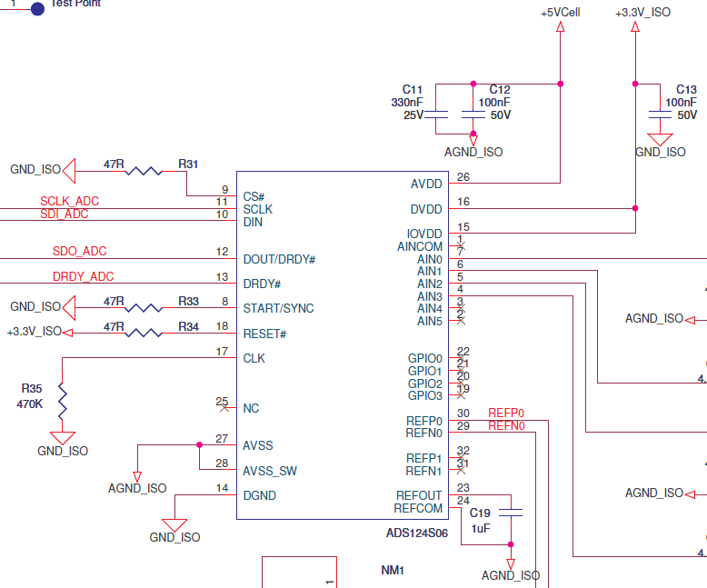This screenshot has height=588, width=707.
Task: Click the junction dot above C12
Action: (473, 84)
